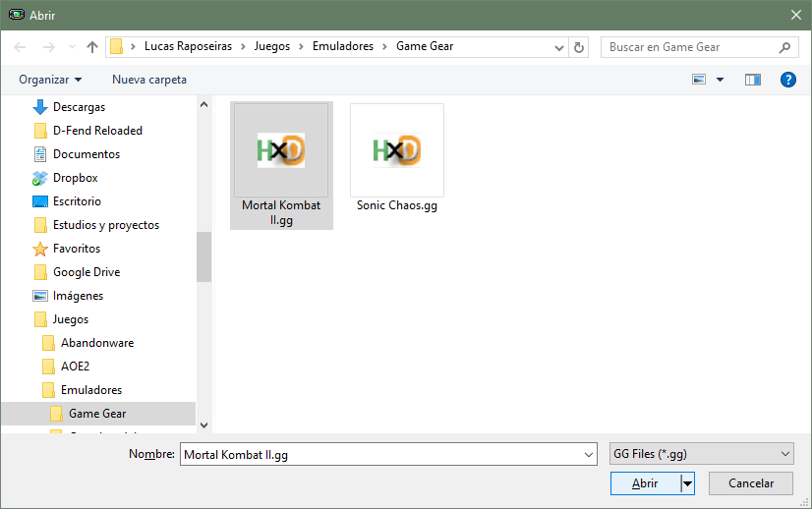
Task: Open Abandonware subfolder in the tree
Action: (x=97, y=343)
